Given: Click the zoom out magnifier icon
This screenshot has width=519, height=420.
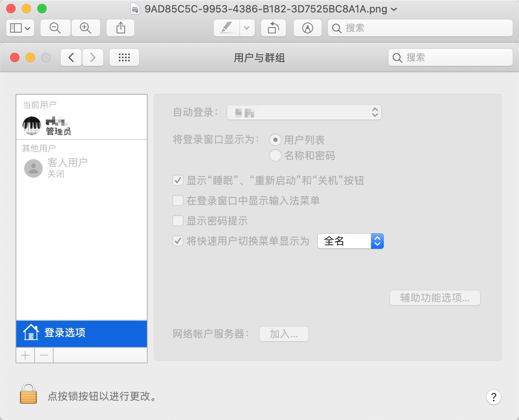Looking at the screenshot, I should (55, 28).
